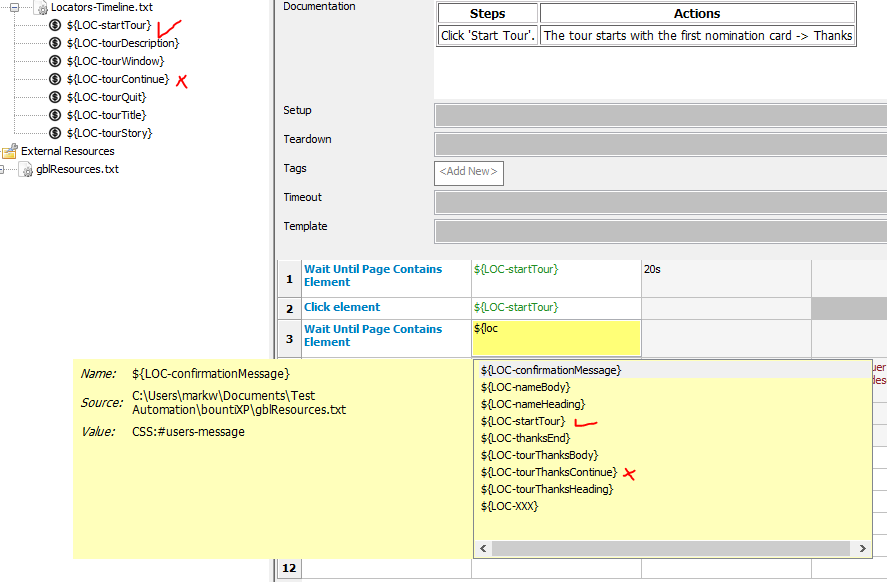This screenshot has width=887, height=582.
Task: Click row 2 ${LOC-startTour} argument cell
Action: (x=556, y=308)
